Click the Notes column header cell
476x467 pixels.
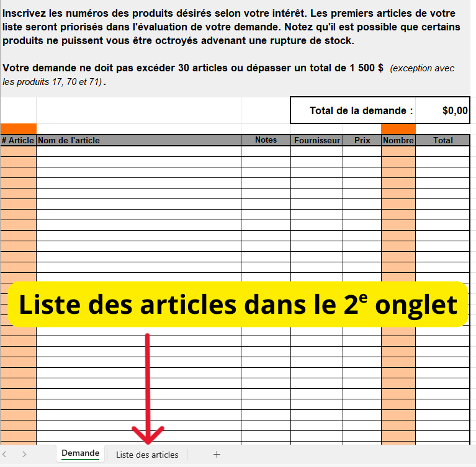266,140
